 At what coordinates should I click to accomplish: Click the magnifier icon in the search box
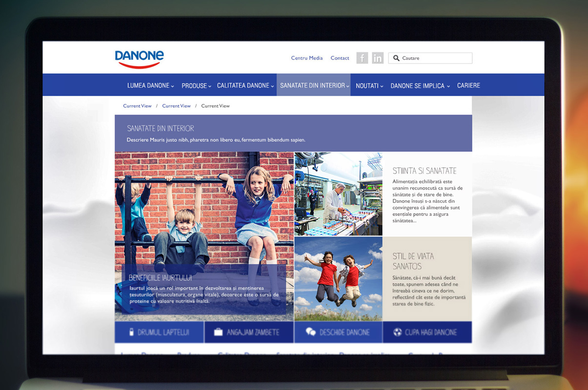[x=397, y=58]
